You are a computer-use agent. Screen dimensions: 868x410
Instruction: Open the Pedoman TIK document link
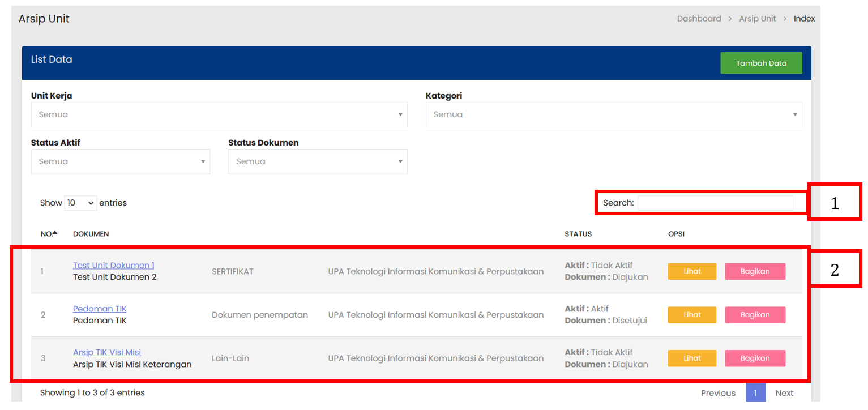point(100,309)
